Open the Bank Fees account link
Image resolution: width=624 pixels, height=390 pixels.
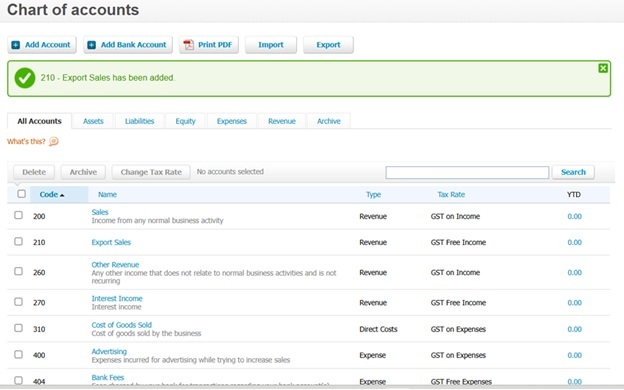pos(108,377)
